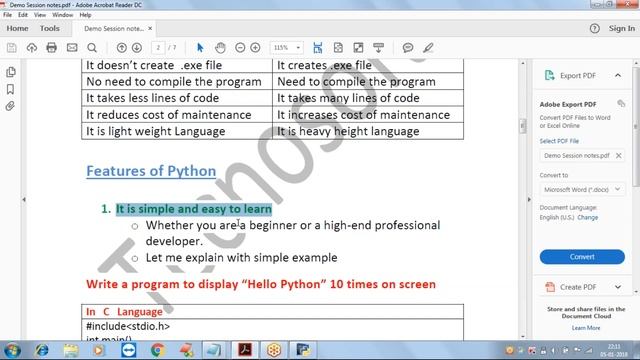
Task: Expand the left navigation pane arrow
Action: tap(24, 200)
